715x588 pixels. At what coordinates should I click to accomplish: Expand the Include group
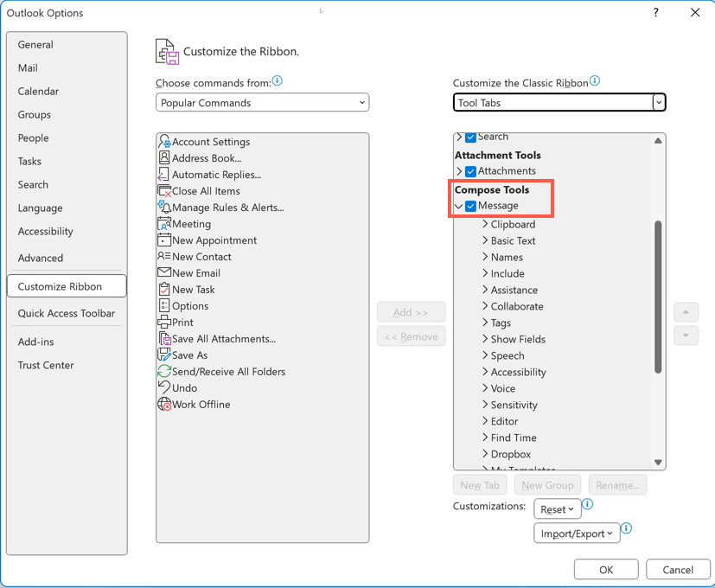tap(485, 273)
